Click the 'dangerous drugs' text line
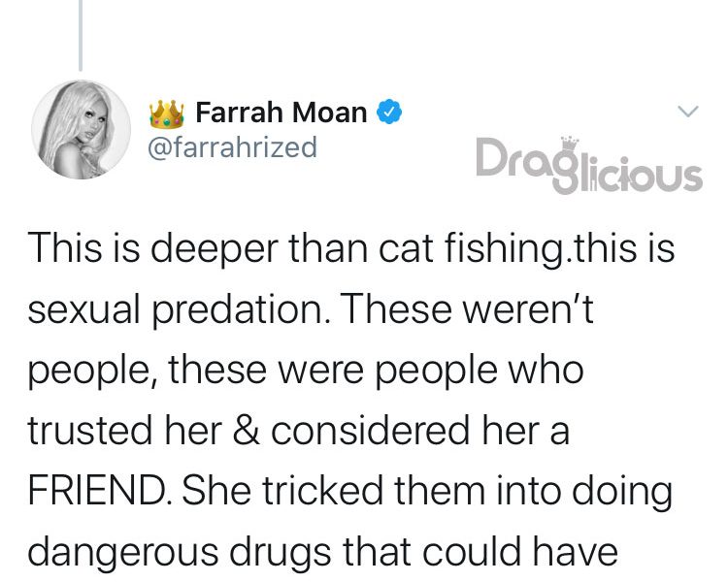This screenshot has height=582, width=728. (x=323, y=552)
